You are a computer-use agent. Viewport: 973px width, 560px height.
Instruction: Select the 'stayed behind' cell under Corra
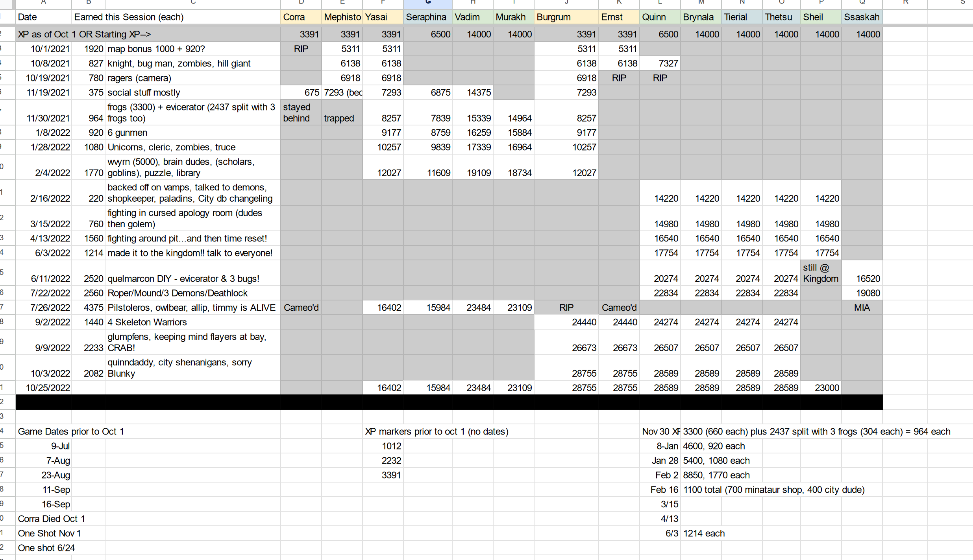coord(301,113)
